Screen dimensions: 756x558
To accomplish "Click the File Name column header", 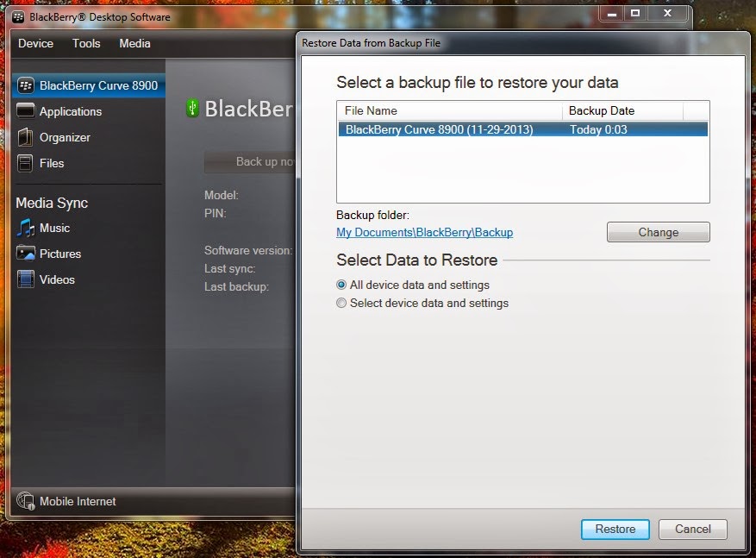I will pyautogui.click(x=450, y=111).
